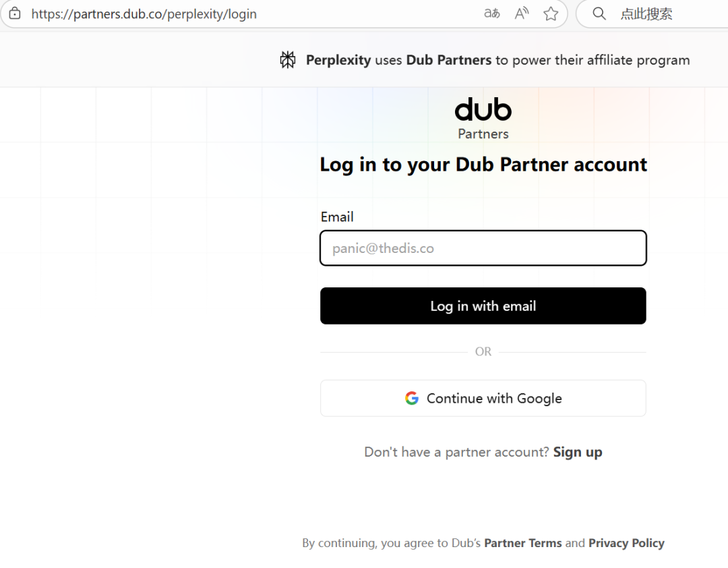Click the Perplexity logo in banner
Viewport: 728px width, 568px height.
288,60
